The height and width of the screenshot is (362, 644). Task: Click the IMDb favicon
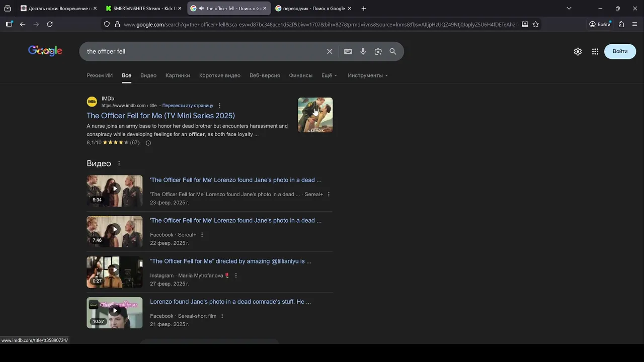(x=92, y=102)
